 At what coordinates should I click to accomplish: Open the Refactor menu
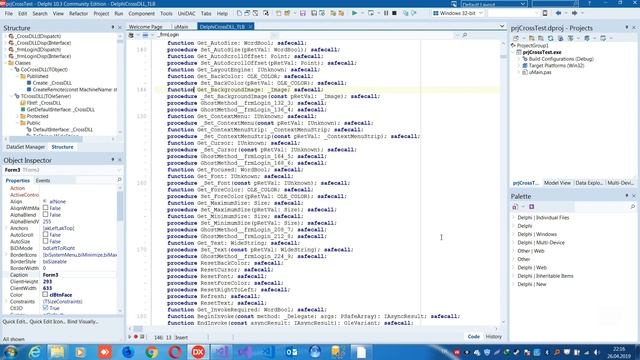78,13
